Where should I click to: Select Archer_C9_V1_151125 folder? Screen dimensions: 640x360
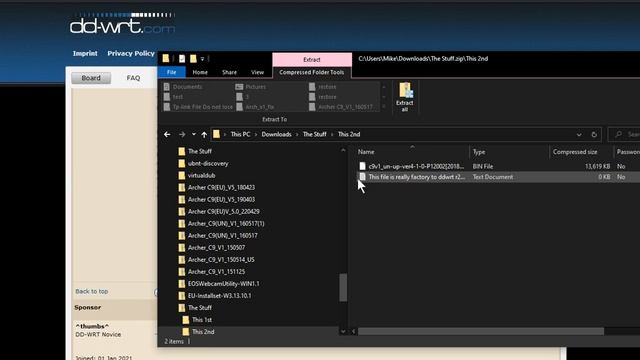[x=216, y=272]
